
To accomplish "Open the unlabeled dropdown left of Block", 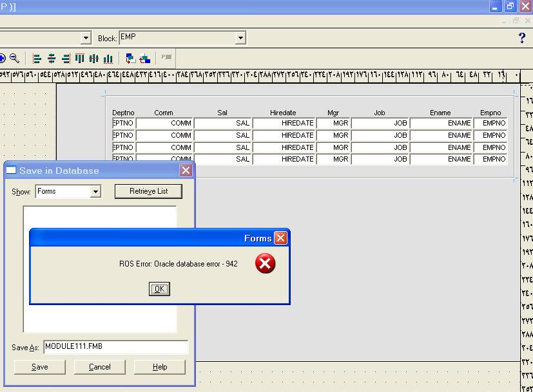I will coord(86,39).
